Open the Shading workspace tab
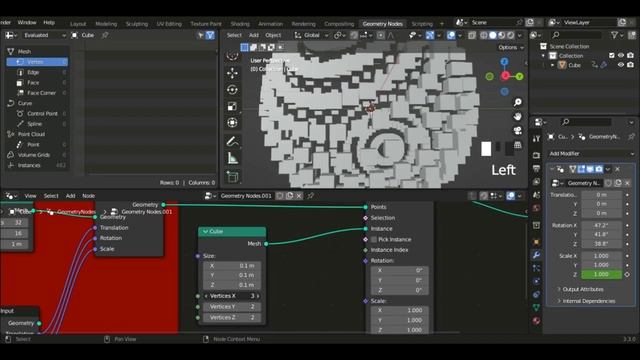 coord(240,24)
